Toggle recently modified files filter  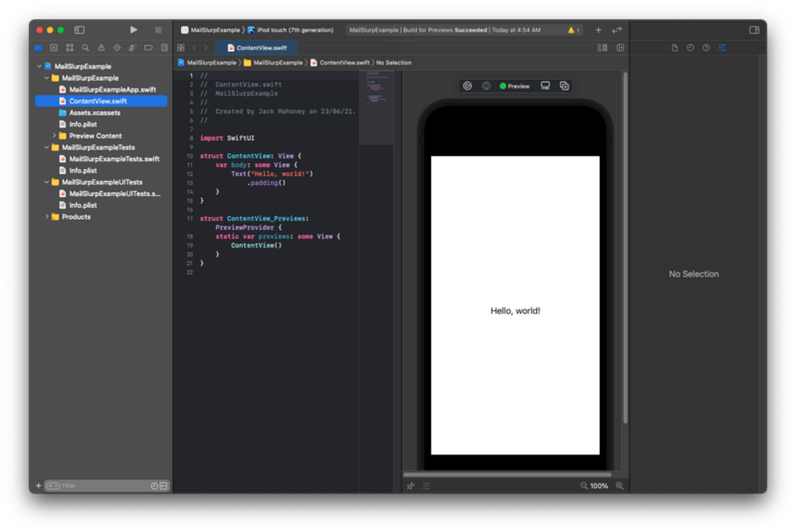[154, 486]
